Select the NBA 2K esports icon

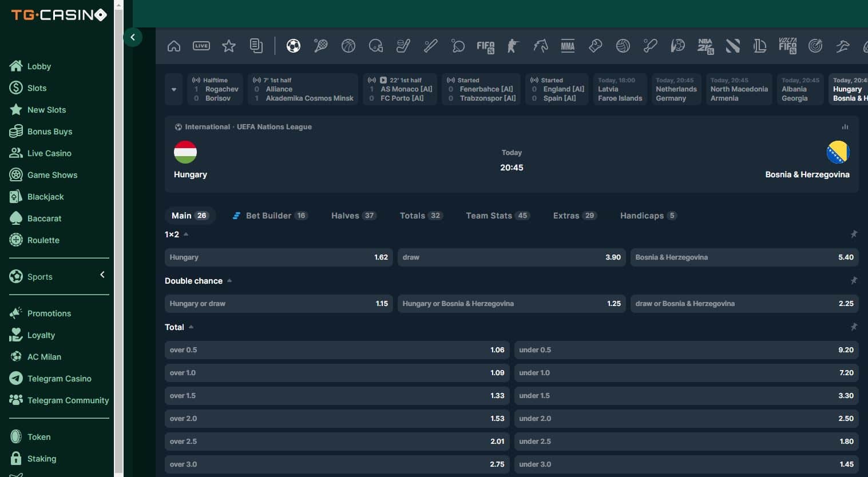pyautogui.click(x=706, y=46)
